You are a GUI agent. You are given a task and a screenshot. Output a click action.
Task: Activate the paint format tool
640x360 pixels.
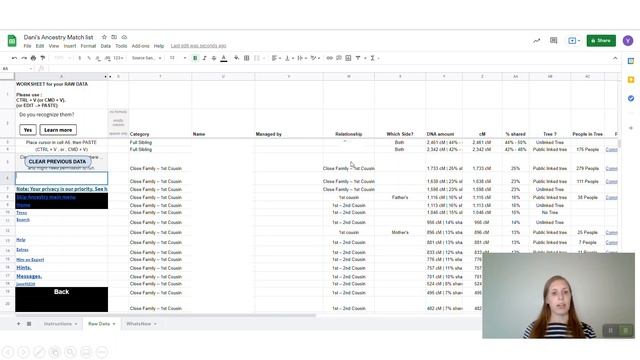(x=42, y=58)
